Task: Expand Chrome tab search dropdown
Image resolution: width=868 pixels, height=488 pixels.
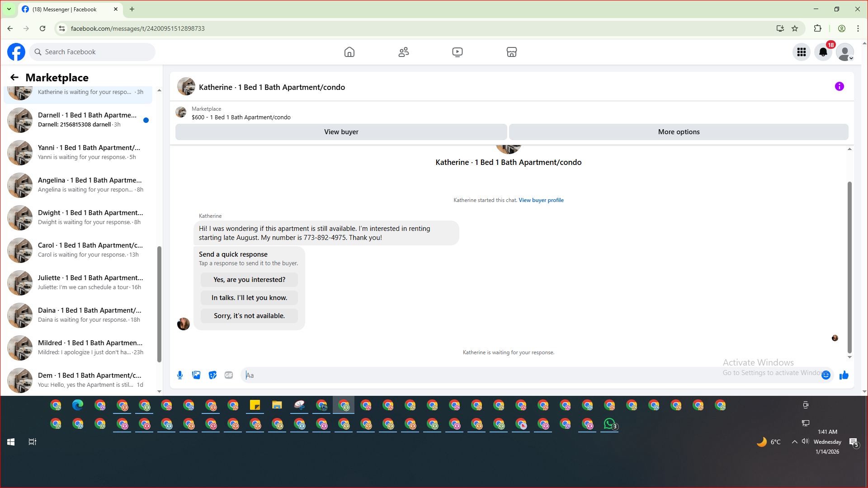Action: coord(9,9)
